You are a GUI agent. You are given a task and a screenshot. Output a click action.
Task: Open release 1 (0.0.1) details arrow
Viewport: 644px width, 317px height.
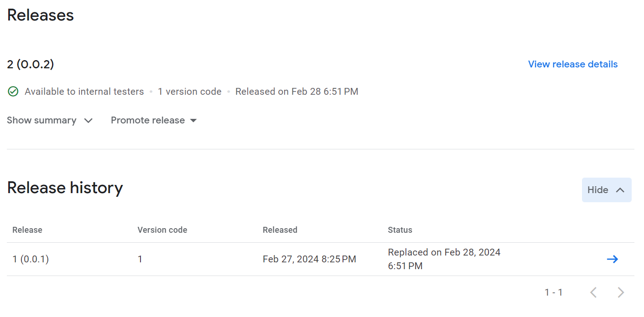point(612,259)
